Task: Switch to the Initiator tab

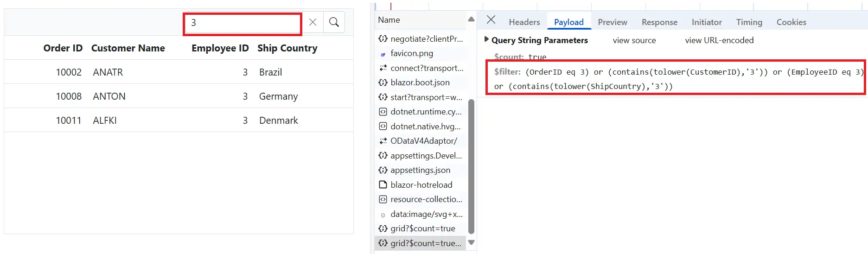Action: point(707,22)
